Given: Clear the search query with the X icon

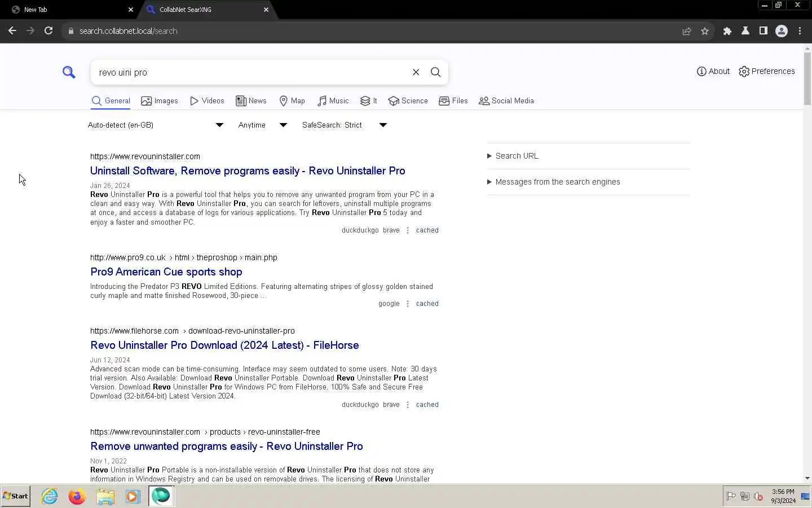Looking at the screenshot, I should pos(416,72).
